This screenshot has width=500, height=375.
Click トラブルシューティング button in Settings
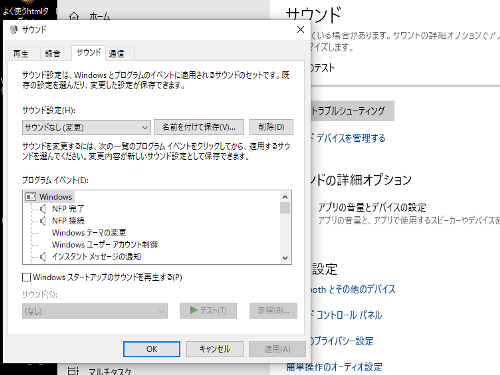pos(352,111)
